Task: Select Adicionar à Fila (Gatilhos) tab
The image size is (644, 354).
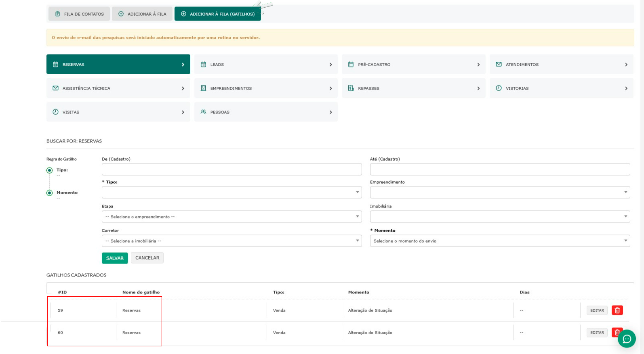Action: (x=218, y=14)
